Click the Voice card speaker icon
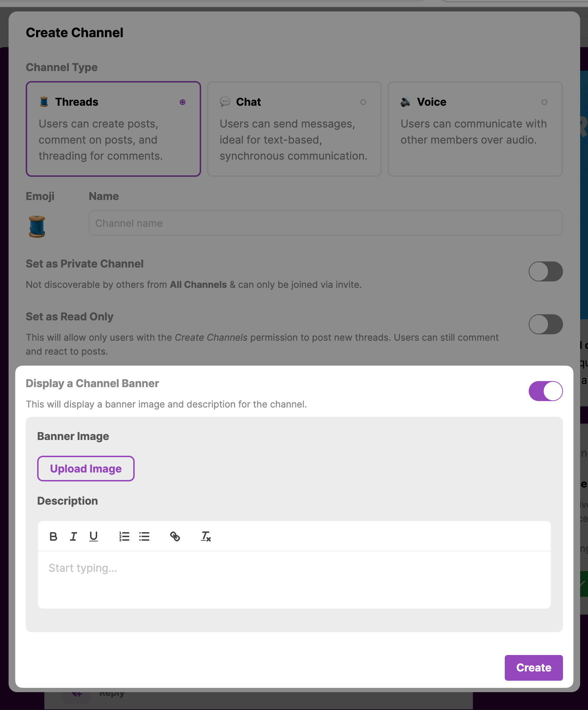Image resolution: width=588 pixels, height=710 pixels. [405, 102]
